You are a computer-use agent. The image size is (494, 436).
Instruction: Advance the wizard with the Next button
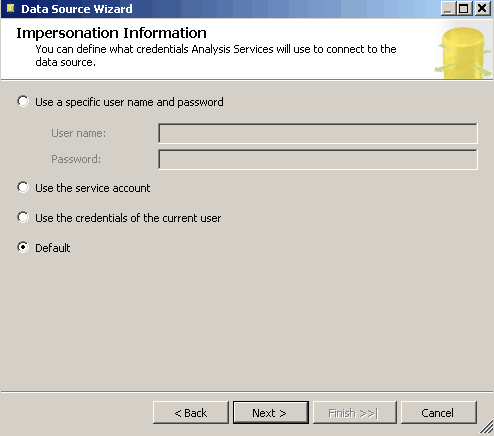coord(271,413)
